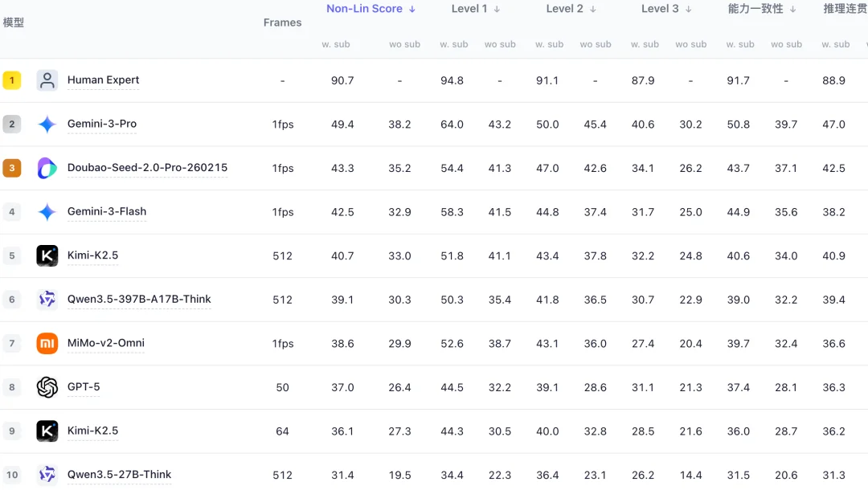Screen dimensions: 868x490
Task: Click the Level 1 sort arrow
Action: pos(497,9)
